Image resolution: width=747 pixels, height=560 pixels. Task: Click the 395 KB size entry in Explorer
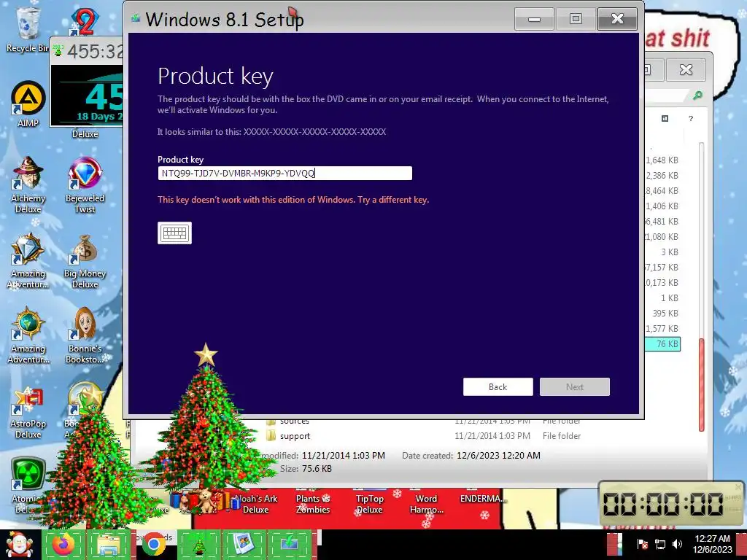(665, 314)
